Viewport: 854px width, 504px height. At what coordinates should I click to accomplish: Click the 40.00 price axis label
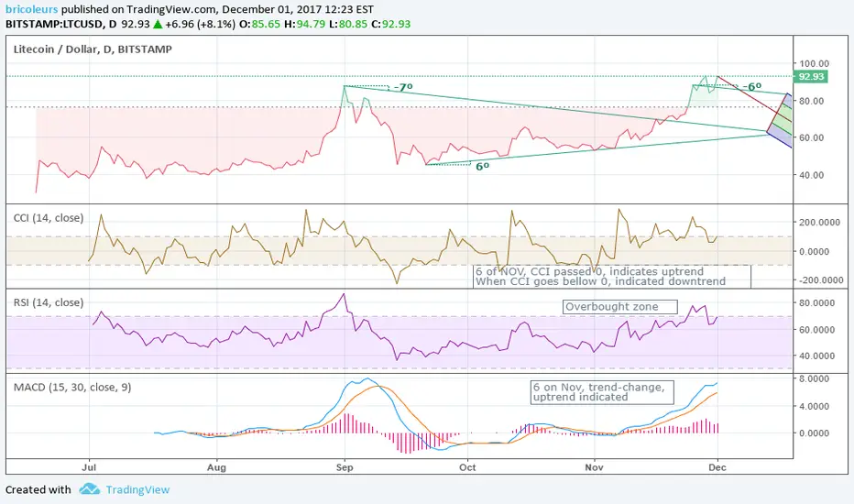[812, 175]
